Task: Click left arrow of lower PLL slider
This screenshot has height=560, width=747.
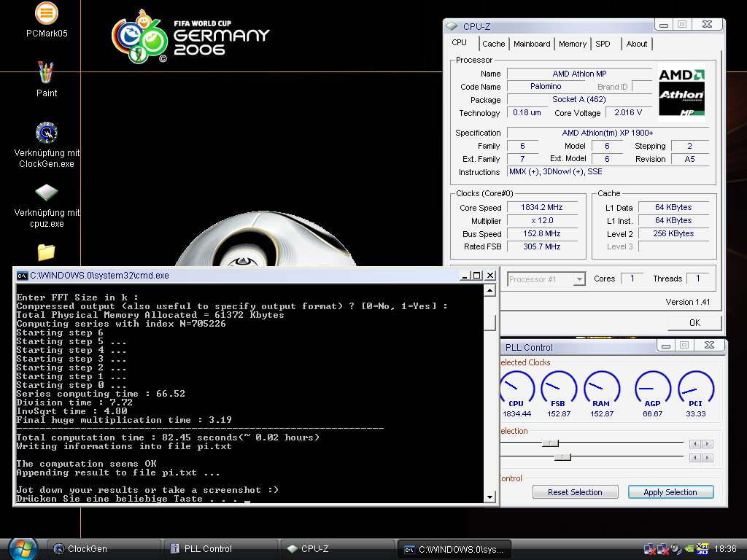Action: point(695,458)
